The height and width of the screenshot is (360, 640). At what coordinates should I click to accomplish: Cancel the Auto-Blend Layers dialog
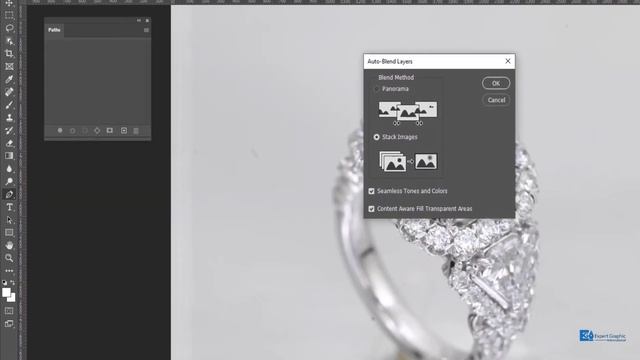496,100
